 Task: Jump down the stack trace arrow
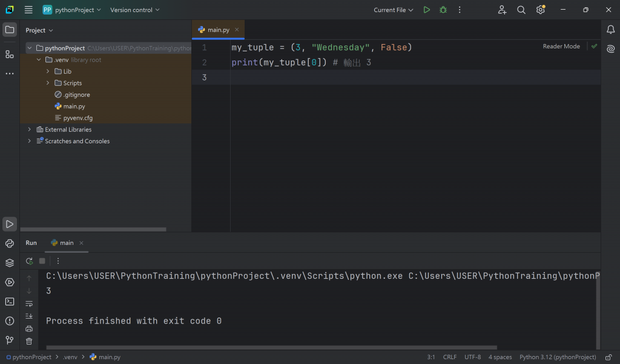click(29, 291)
